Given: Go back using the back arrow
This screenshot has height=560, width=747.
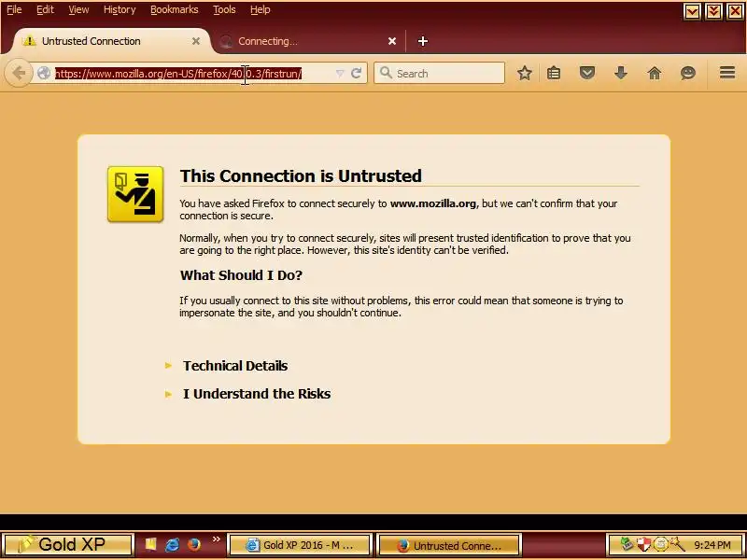Looking at the screenshot, I should click(x=19, y=74).
